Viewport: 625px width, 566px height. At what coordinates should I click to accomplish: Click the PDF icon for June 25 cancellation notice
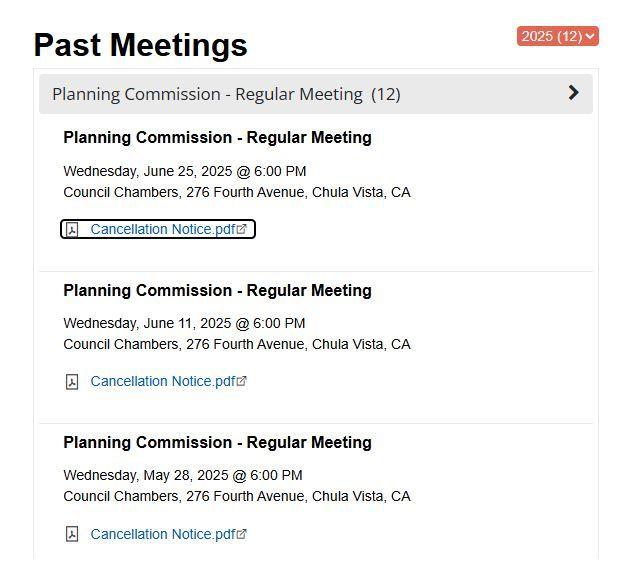72,230
